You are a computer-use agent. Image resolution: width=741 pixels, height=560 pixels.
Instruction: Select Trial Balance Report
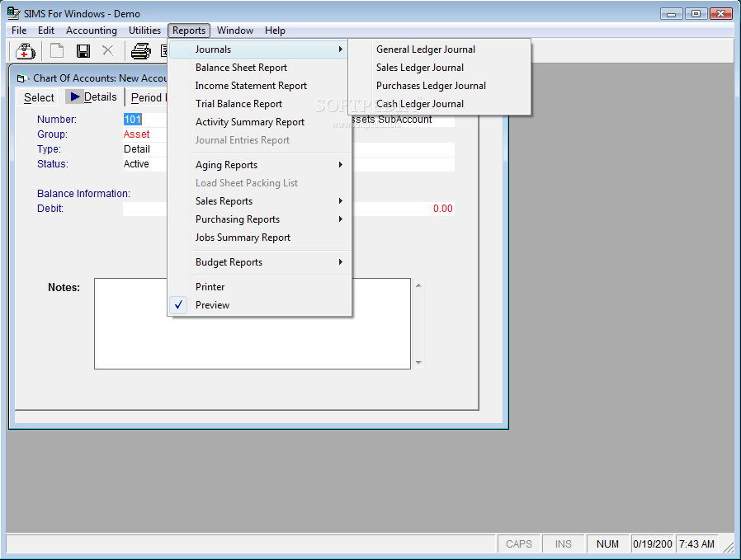tap(260, 104)
